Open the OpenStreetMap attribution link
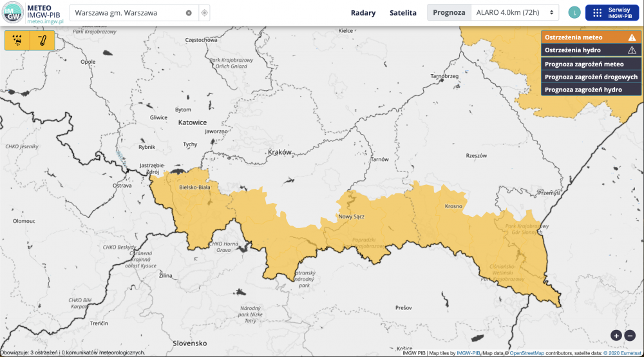The image size is (644, 357). pyautogui.click(x=527, y=353)
